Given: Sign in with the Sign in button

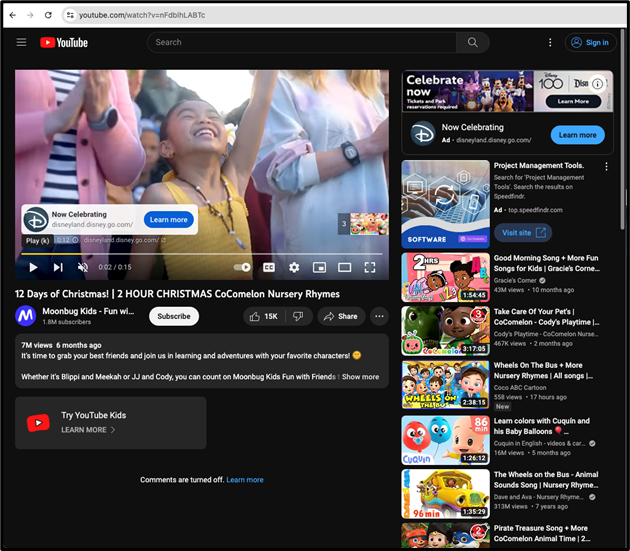Looking at the screenshot, I should click(590, 42).
